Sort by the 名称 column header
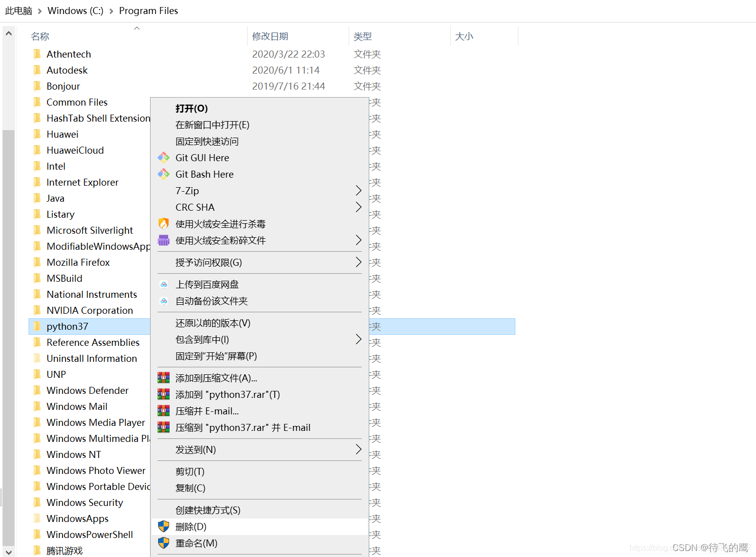The width and height of the screenshot is (756, 557). (x=137, y=36)
